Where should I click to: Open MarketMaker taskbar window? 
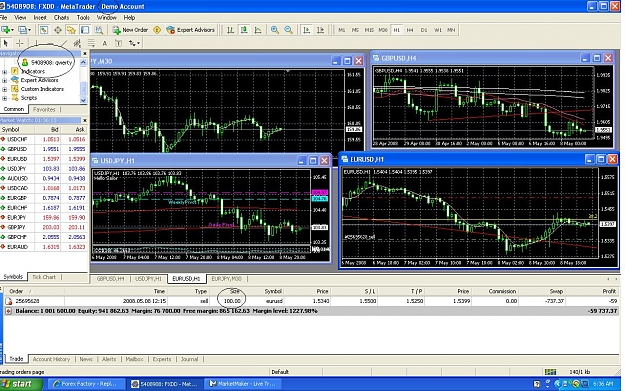coord(244,384)
